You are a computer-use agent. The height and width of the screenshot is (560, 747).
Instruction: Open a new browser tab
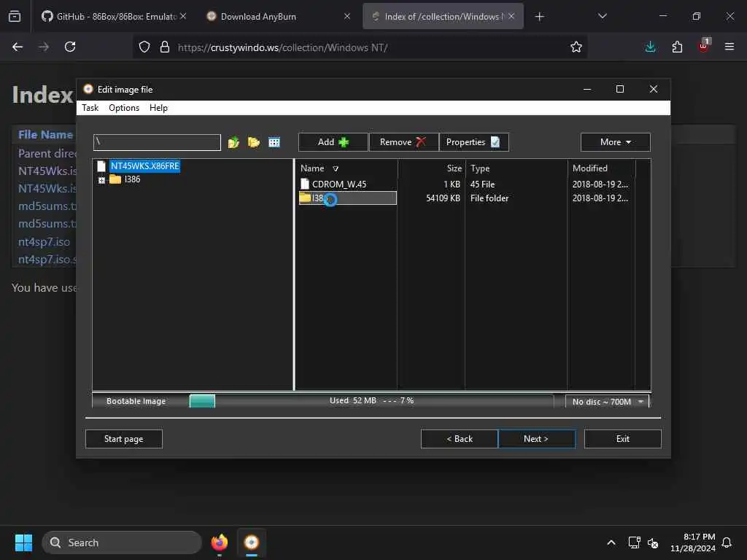tap(539, 17)
